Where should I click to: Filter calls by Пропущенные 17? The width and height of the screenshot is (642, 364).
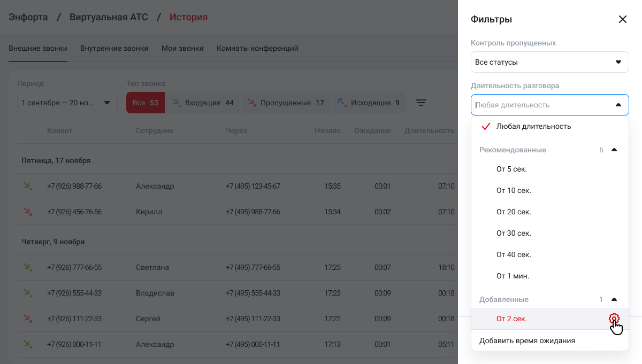pyautogui.click(x=285, y=103)
